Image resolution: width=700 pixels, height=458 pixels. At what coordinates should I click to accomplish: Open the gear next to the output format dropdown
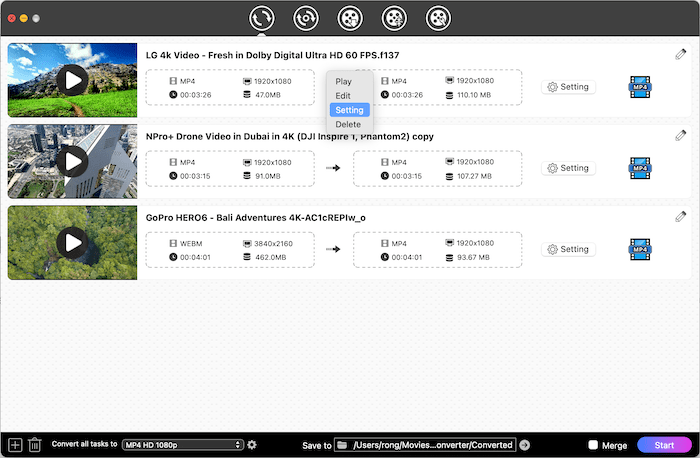click(x=252, y=445)
